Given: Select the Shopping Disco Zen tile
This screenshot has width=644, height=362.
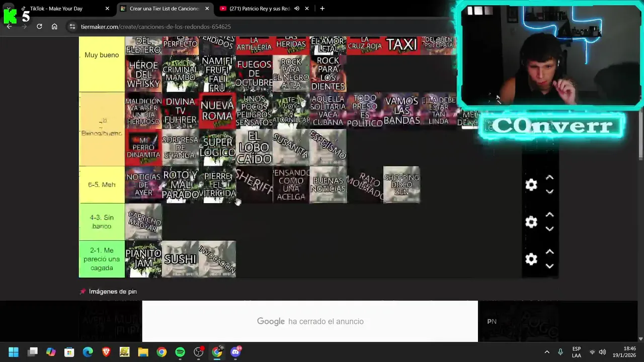Looking at the screenshot, I should (401, 185).
